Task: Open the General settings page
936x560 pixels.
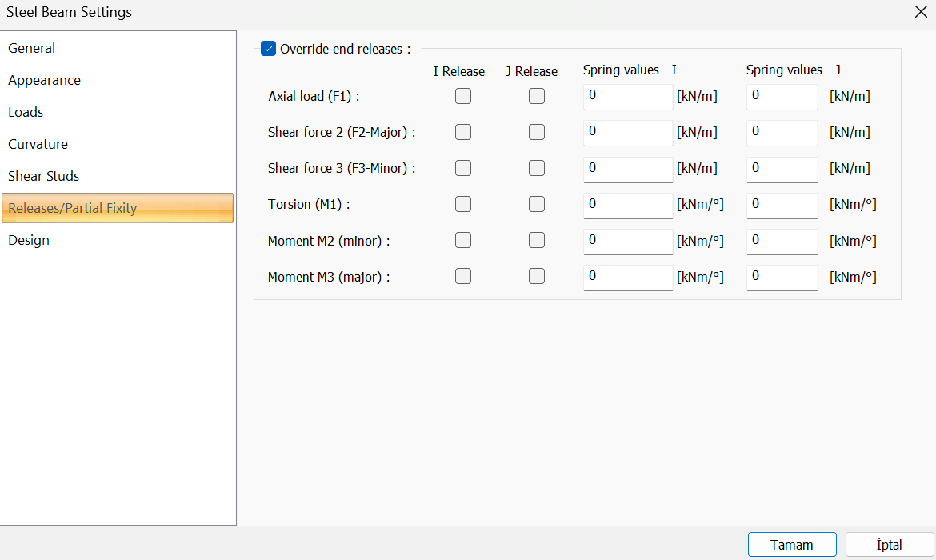Action: (32, 48)
